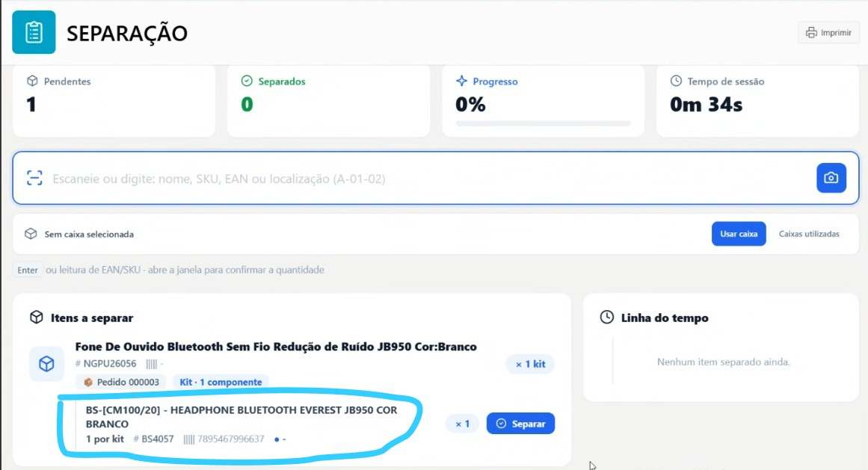Image resolution: width=868 pixels, height=470 pixels.
Task: Click Separar for the JB950 headphone
Action: point(520,424)
